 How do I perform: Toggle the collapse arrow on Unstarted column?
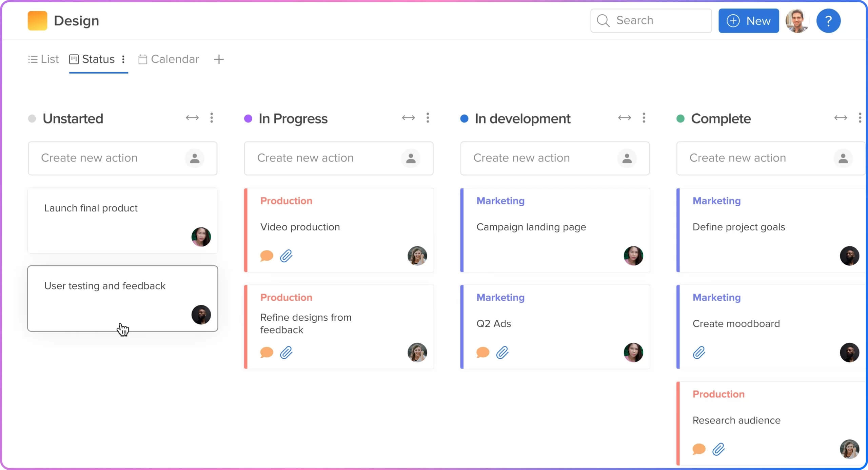tap(192, 119)
